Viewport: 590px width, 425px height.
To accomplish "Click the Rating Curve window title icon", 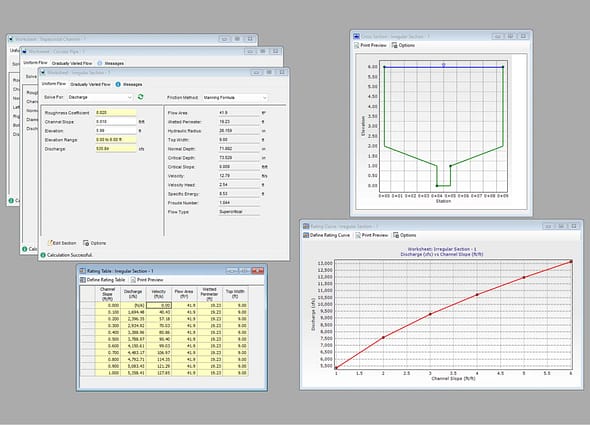I will pos(306,226).
